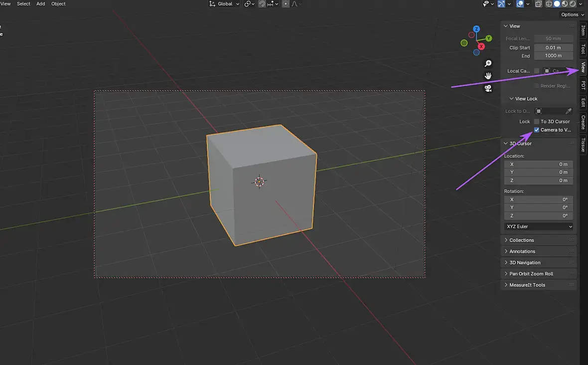The width and height of the screenshot is (588, 365).
Task: Click the zoom magnifier viewport icon
Action: pos(488,63)
